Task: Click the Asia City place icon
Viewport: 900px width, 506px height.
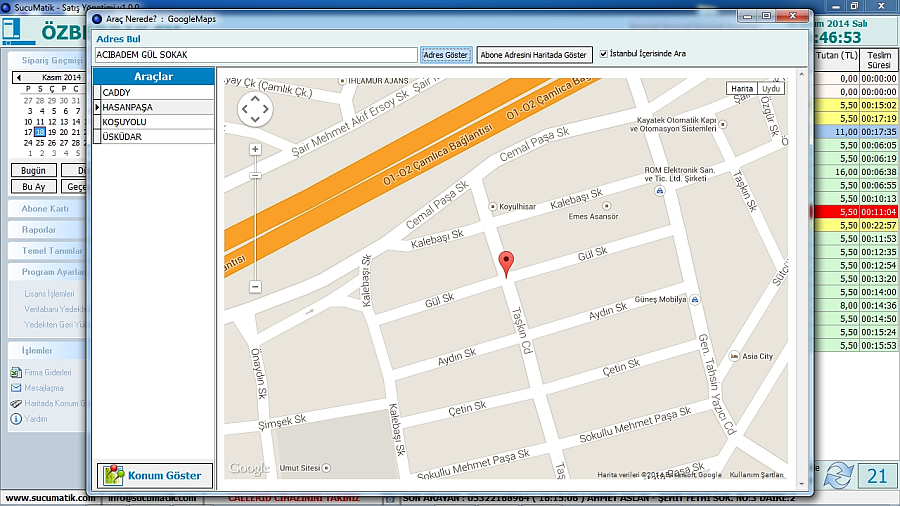Action: pos(734,356)
